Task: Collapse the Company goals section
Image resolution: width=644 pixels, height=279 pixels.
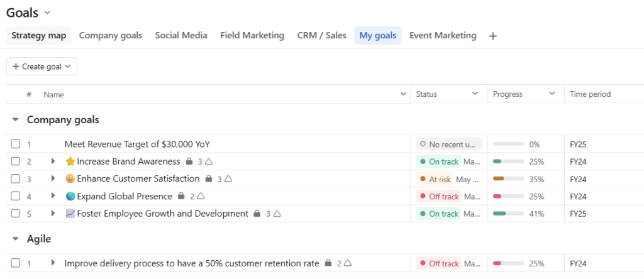Action: (16, 120)
